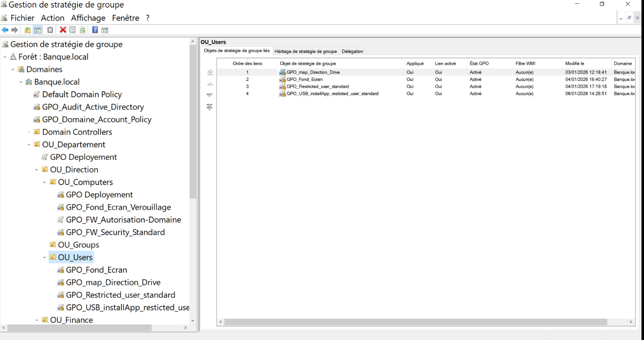Click the GPO_FW_Autorisation-Domaine link icon
This screenshot has height=340, width=644.
tap(61, 220)
